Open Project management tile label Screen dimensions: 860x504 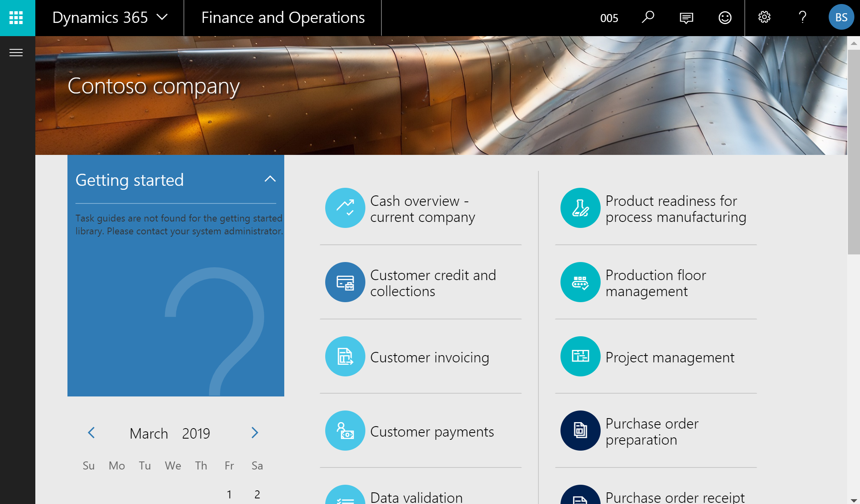pos(670,357)
